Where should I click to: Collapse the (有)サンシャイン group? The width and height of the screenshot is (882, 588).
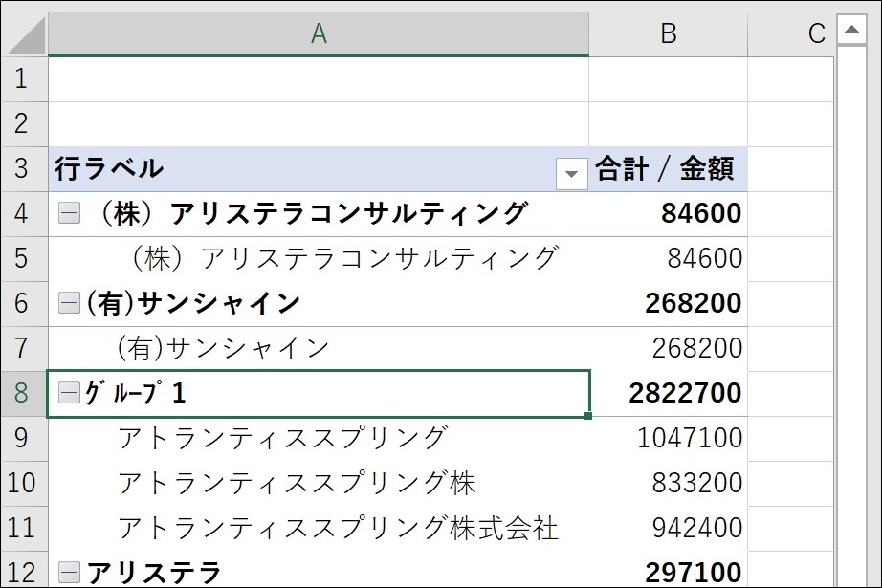point(69,304)
